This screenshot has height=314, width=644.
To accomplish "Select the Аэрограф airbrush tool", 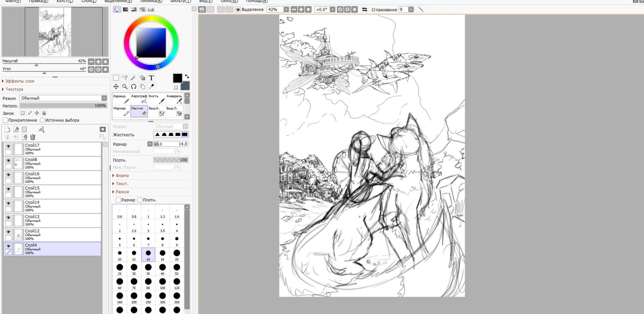I will coord(139,99).
